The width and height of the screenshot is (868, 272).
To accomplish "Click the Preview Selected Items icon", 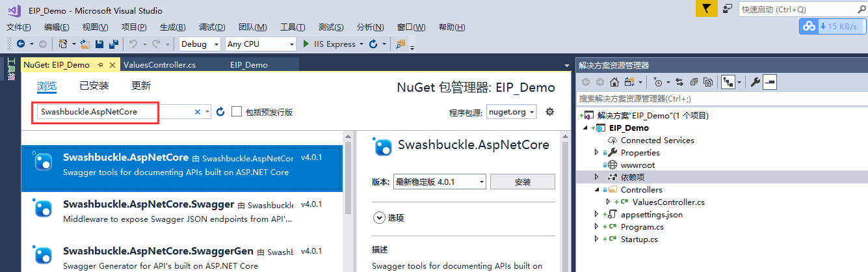I will [x=770, y=82].
